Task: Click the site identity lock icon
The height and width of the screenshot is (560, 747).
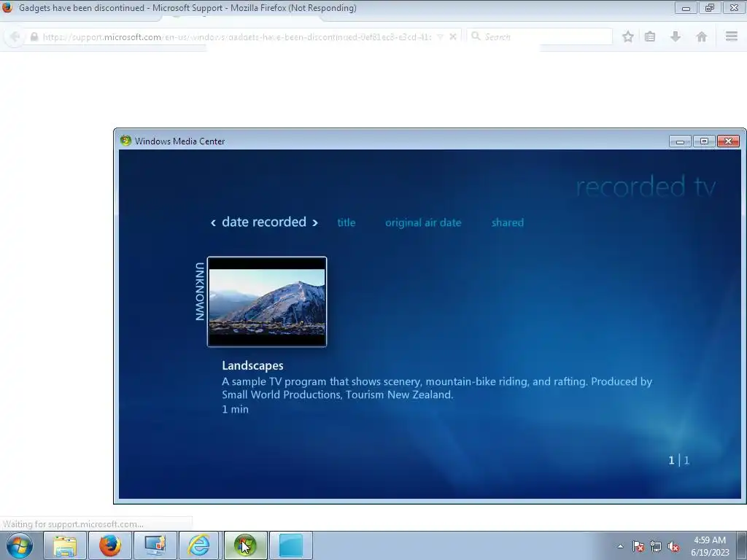Action: (x=34, y=36)
